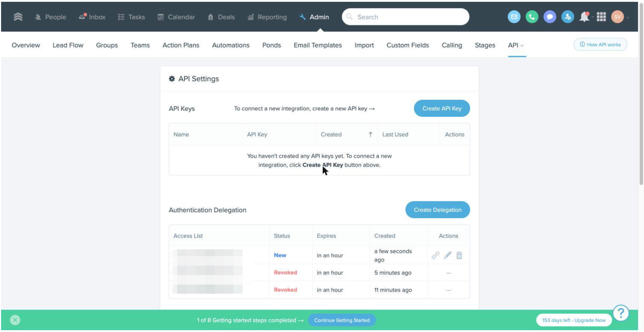Dismiss the Getting started banner with X
The image size is (644, 332).
(15, 320)
